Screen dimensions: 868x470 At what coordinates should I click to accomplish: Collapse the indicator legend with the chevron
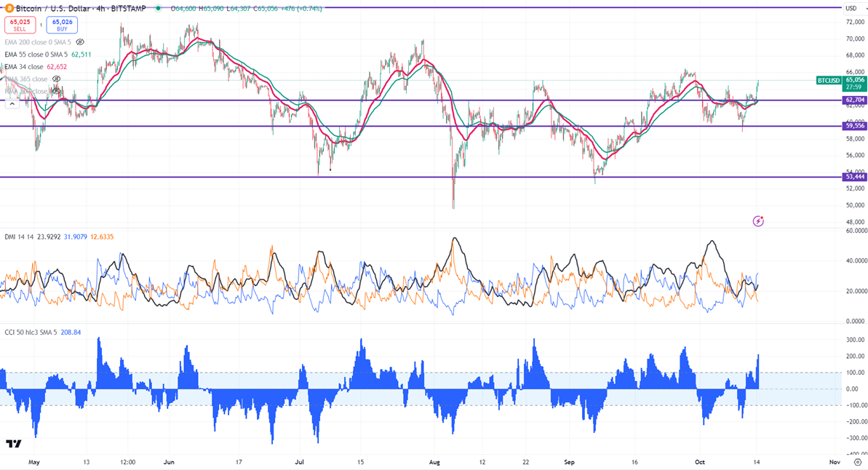tap(12, 103)
